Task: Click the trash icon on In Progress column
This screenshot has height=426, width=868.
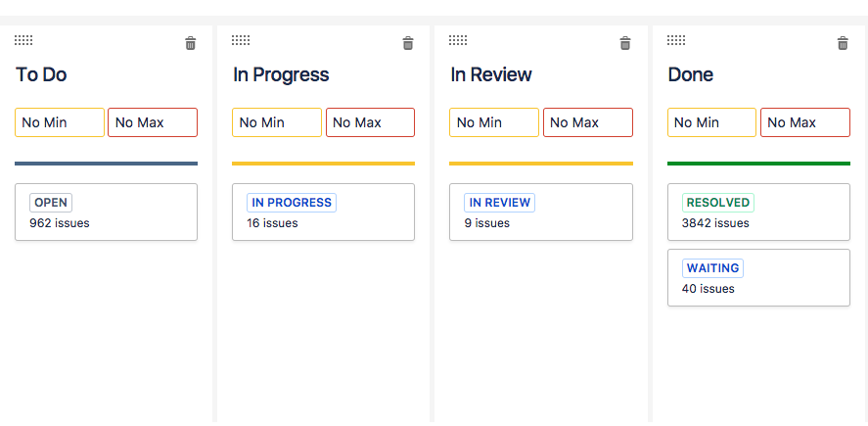Action: click(x=408, y=43)
